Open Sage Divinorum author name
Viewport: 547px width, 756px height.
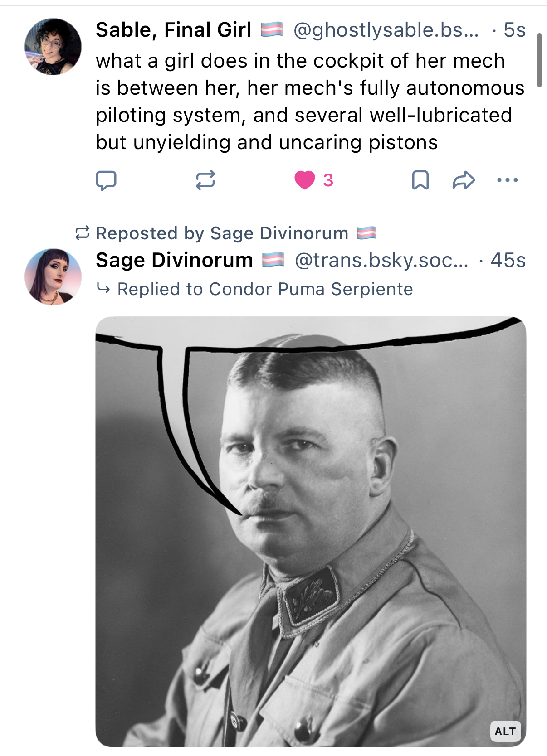(174, 260)
